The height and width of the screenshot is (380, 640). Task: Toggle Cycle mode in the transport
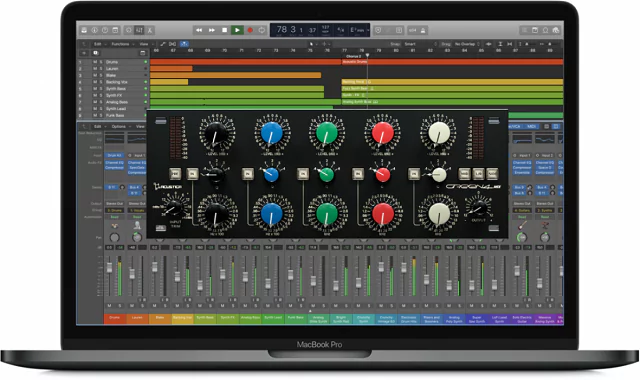(x=262, y=30)
